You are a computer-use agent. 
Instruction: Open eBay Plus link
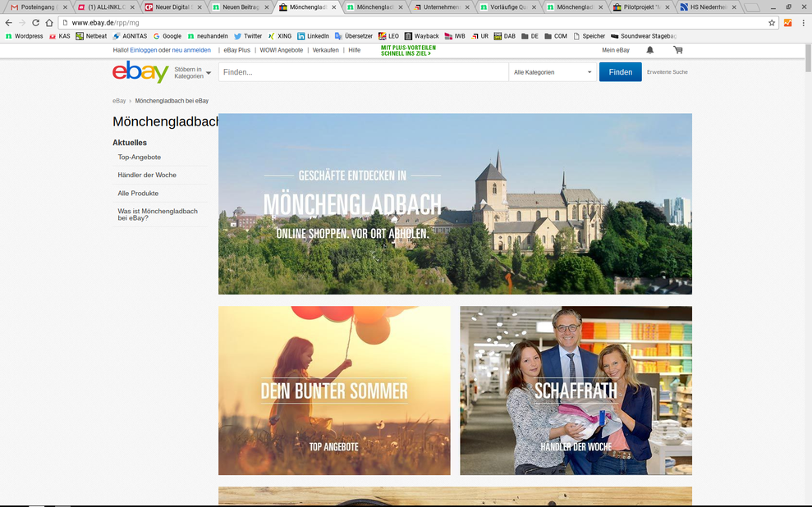point(236,50)
